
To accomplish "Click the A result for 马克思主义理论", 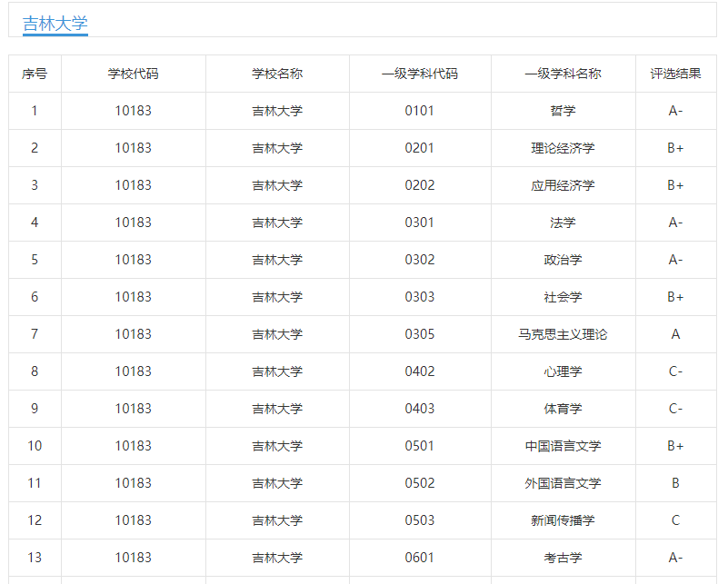I will click(x=675, y=334).
